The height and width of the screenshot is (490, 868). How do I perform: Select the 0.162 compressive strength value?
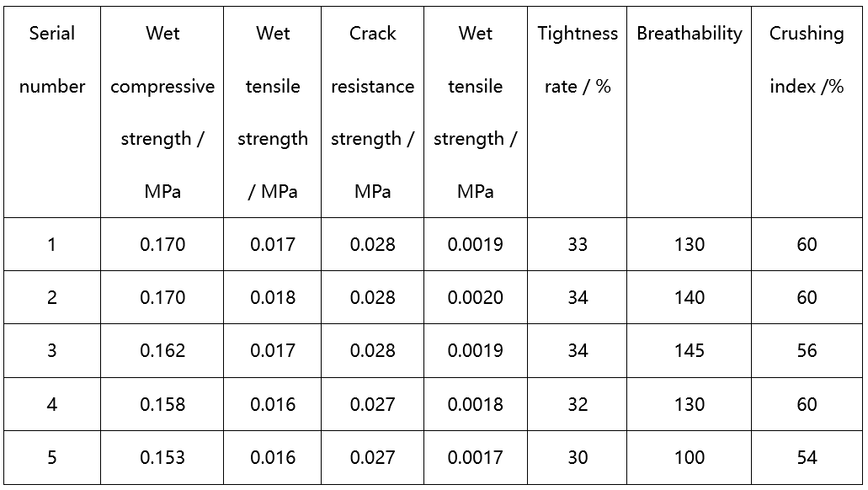pos(162,351)
